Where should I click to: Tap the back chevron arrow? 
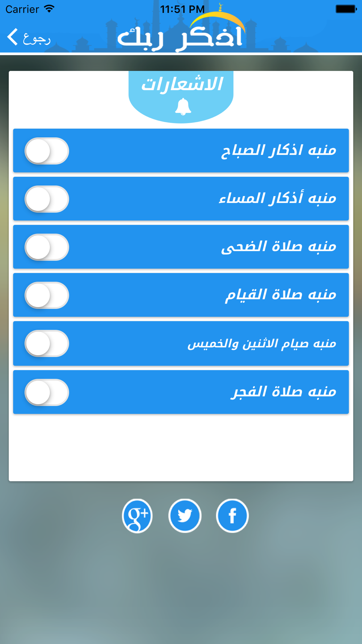[x=12, y=37]
